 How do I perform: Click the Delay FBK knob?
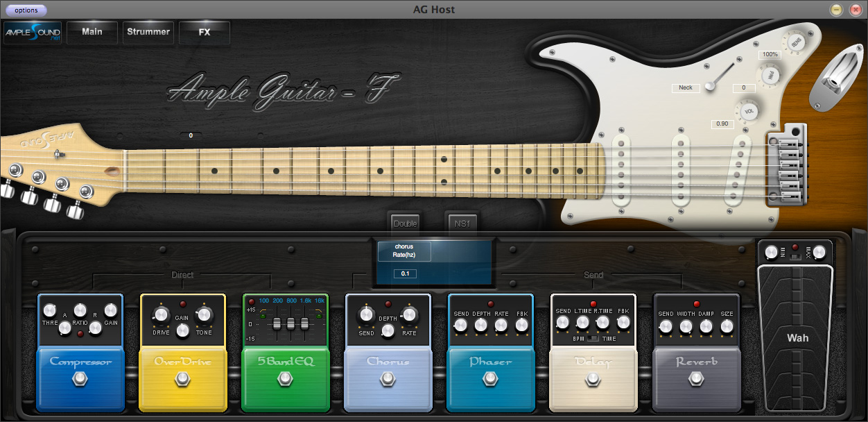point(623,323)
